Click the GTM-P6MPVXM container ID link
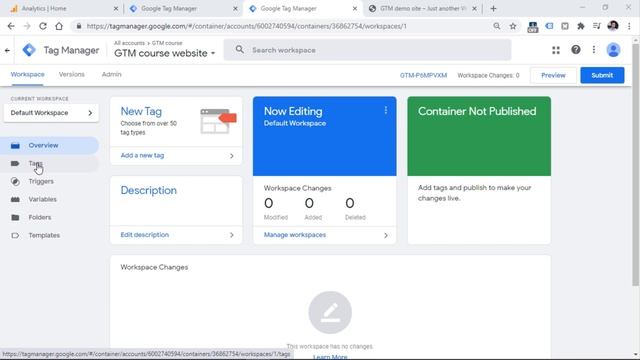 tap(423, 76)
